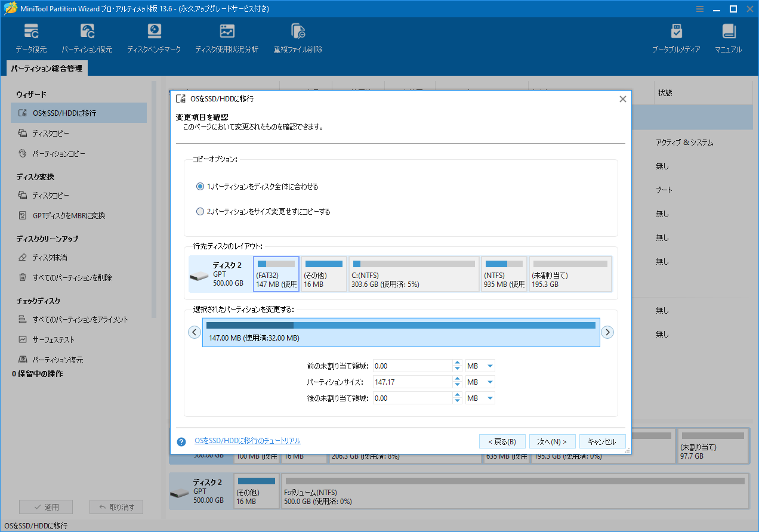
Task: Switch to the パーティション総合管理 tab
Action: point(46,68)
